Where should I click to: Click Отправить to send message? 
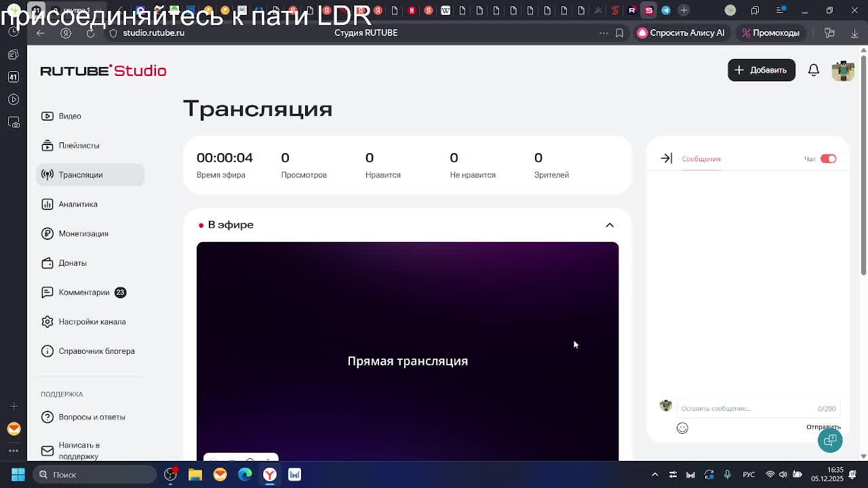point(823,427)
